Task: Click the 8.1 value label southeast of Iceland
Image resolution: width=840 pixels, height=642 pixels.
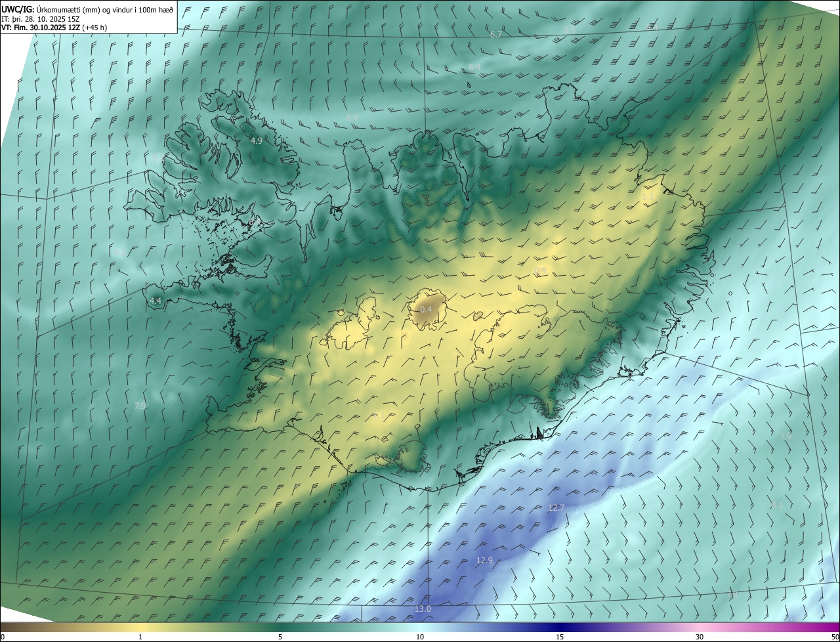Action: pyautogui.click(x=777, y=505)
